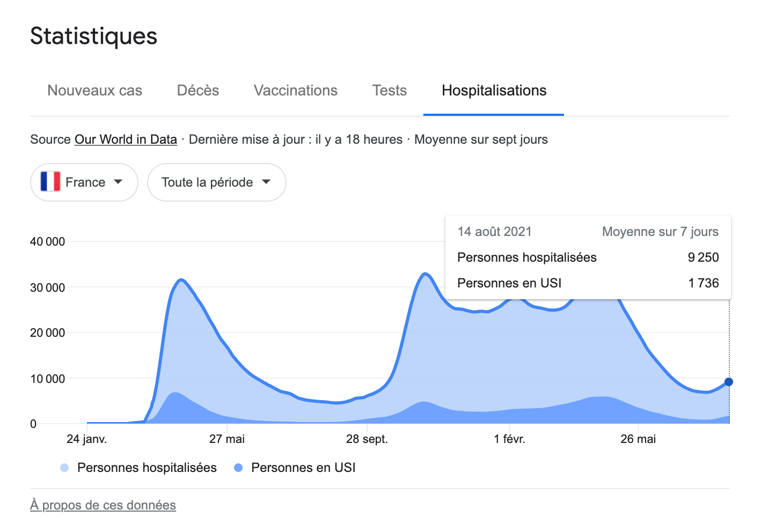Click the Personnes hospitalisées legend dot
Viewport: 761px width, 532px height.
tap(64, 468)
